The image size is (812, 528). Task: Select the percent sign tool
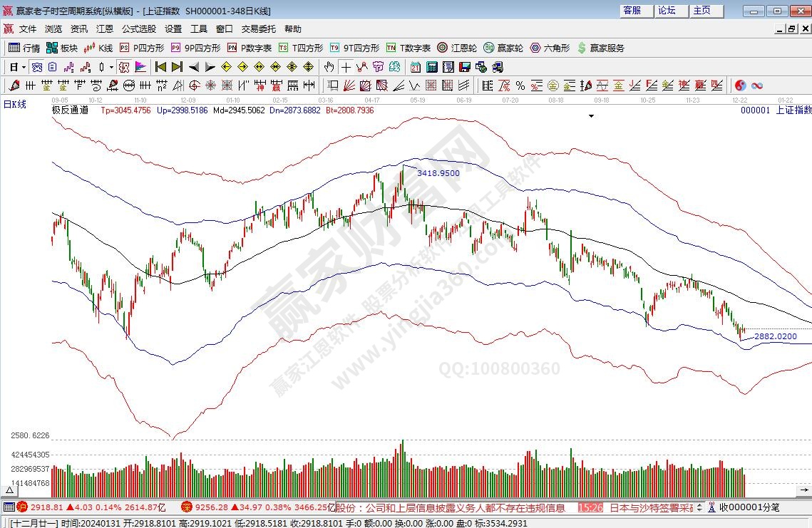pos(520,86)
